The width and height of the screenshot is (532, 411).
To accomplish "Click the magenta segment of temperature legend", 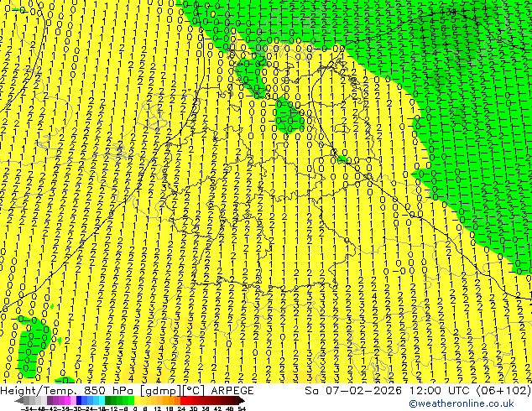I will point(67,400).
